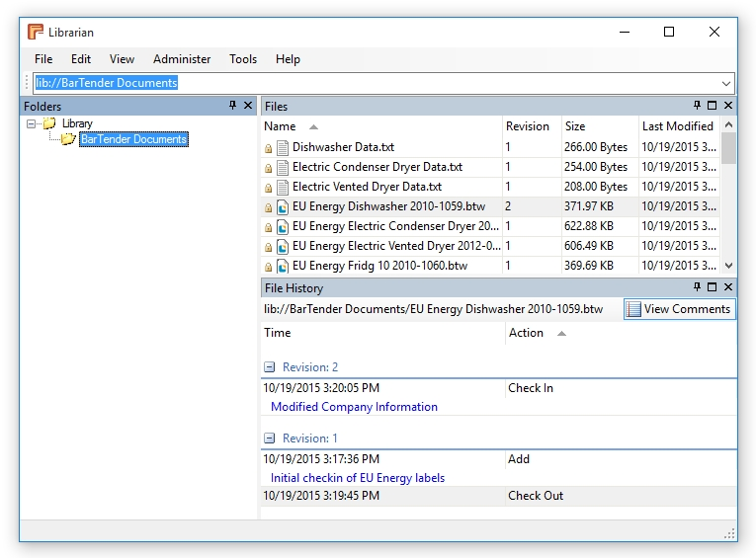Image resolution: width=756 pixels, height=558 pixels.
Task: Sort files by Revision column
Action: tap(532, 126)
